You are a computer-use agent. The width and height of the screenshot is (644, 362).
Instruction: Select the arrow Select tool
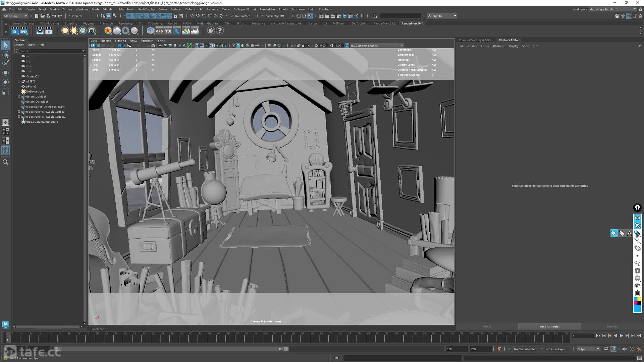(5, 45)
